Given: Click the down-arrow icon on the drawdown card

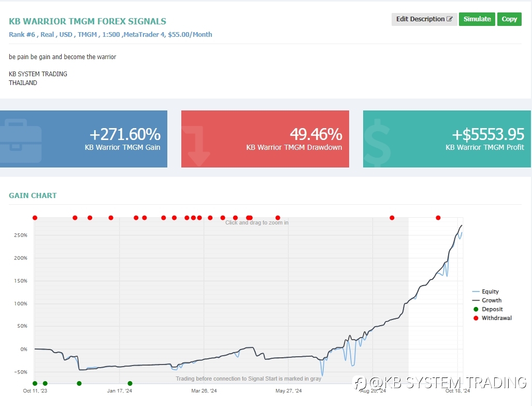Looking at the screenshot, I should (x=196, y=146).
